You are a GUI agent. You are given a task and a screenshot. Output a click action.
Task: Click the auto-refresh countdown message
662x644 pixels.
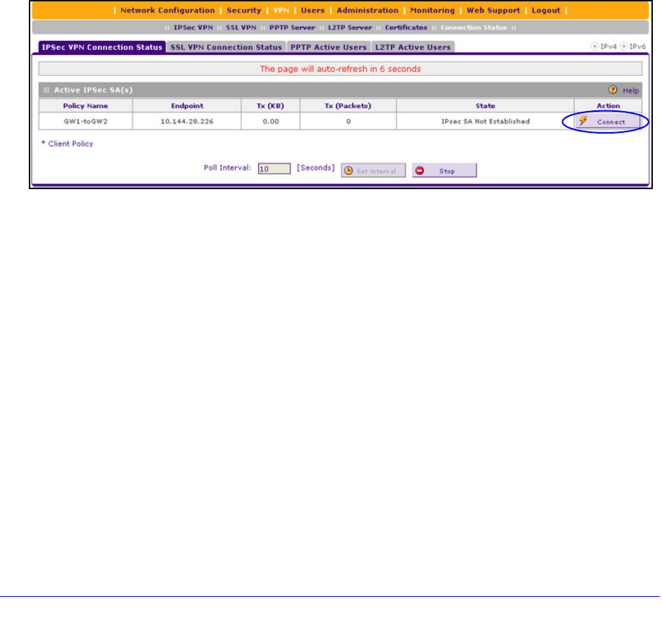(x=340, y=69)
